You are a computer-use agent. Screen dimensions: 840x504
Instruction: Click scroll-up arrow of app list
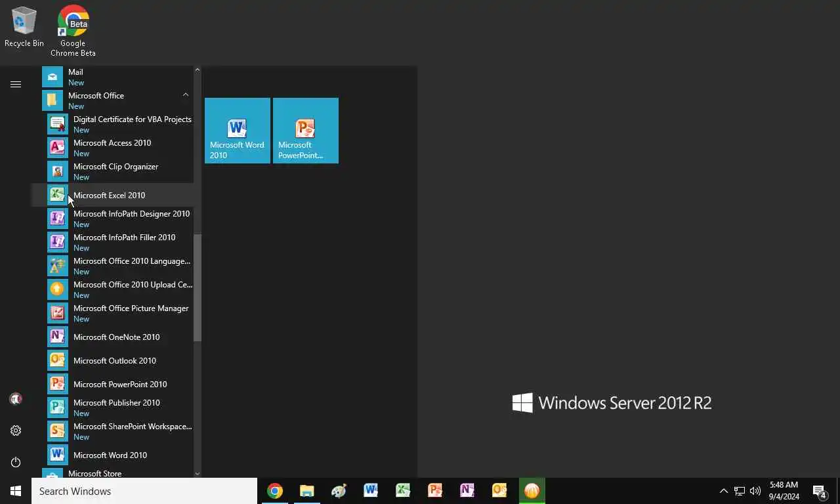point(197,70)
